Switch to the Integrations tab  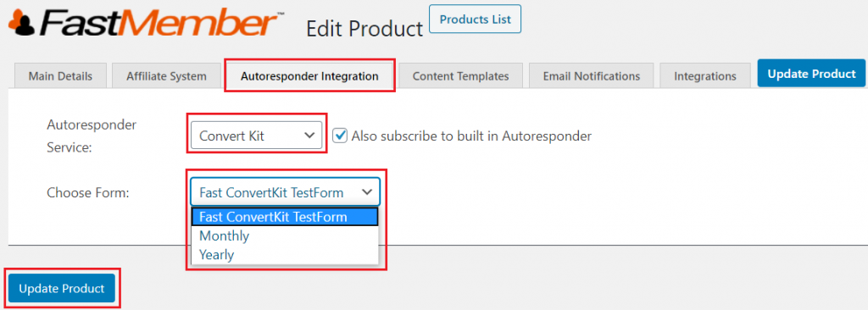[x=704, y=76]
